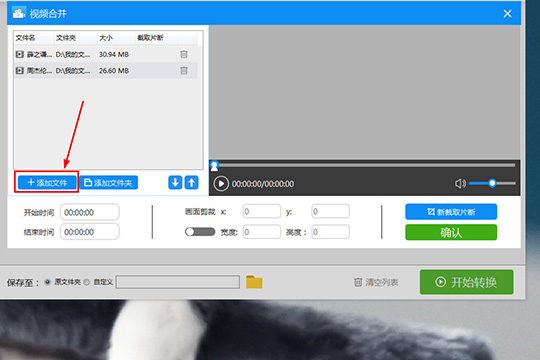Delete the 26.60 MB video row
540x360 pixels.
click(x=184, y=70)
